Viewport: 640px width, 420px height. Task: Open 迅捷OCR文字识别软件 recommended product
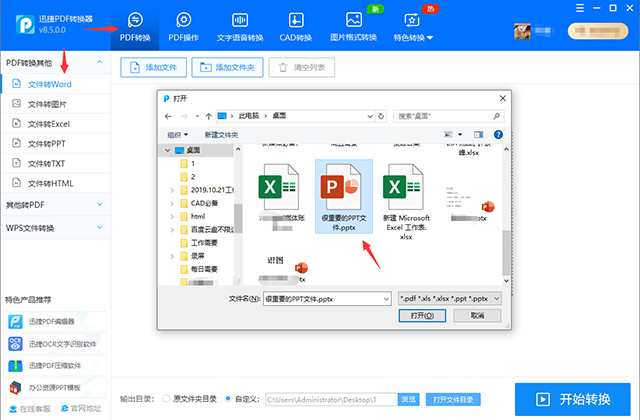56,344
